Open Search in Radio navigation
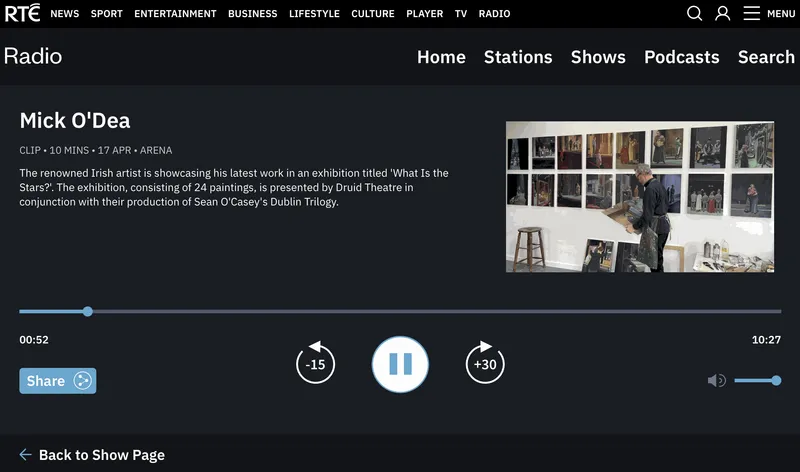This screenshot has height=472, width=800. (x=766, y=57)
